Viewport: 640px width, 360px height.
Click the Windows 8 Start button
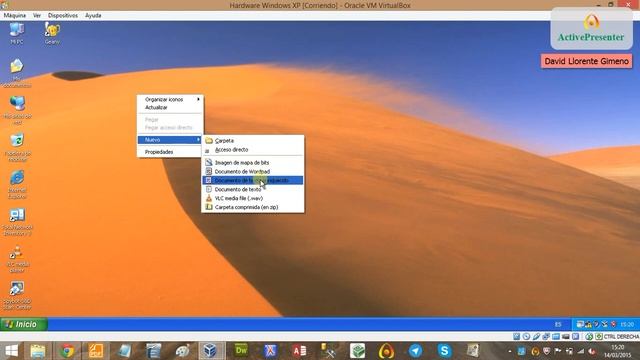[11, 351]
